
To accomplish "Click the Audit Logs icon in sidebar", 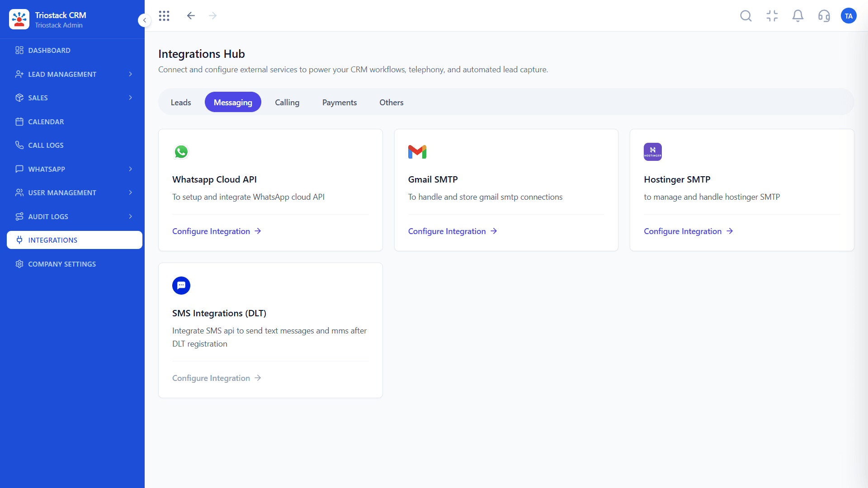I will pos(19,216).
